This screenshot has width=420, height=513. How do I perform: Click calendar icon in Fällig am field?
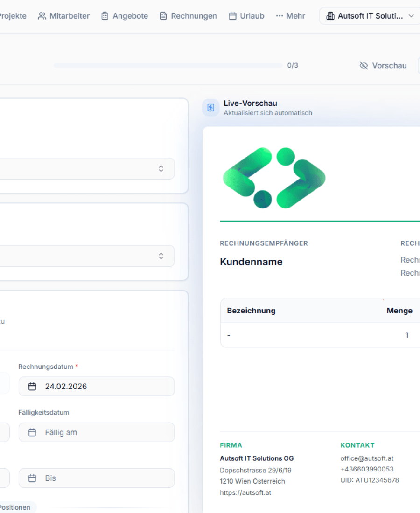pos(32,432)
